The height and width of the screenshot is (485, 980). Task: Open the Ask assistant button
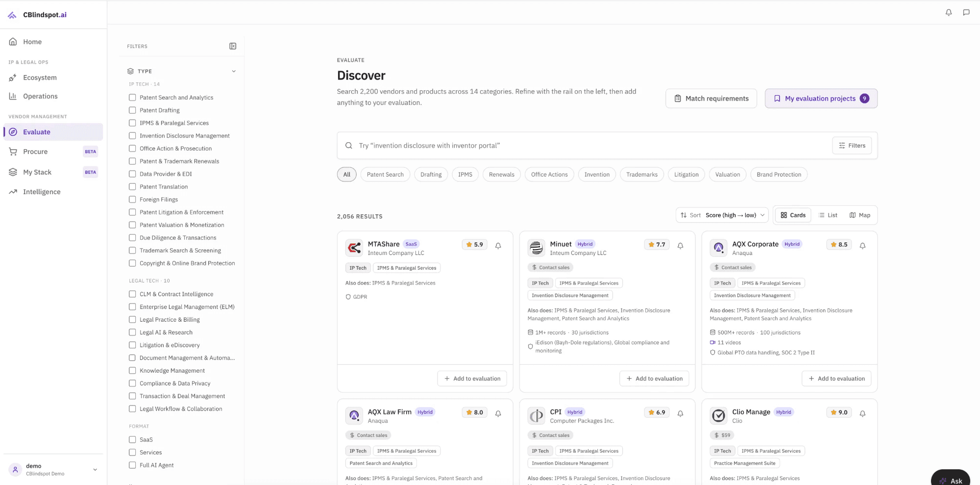[x=951, y=479]
